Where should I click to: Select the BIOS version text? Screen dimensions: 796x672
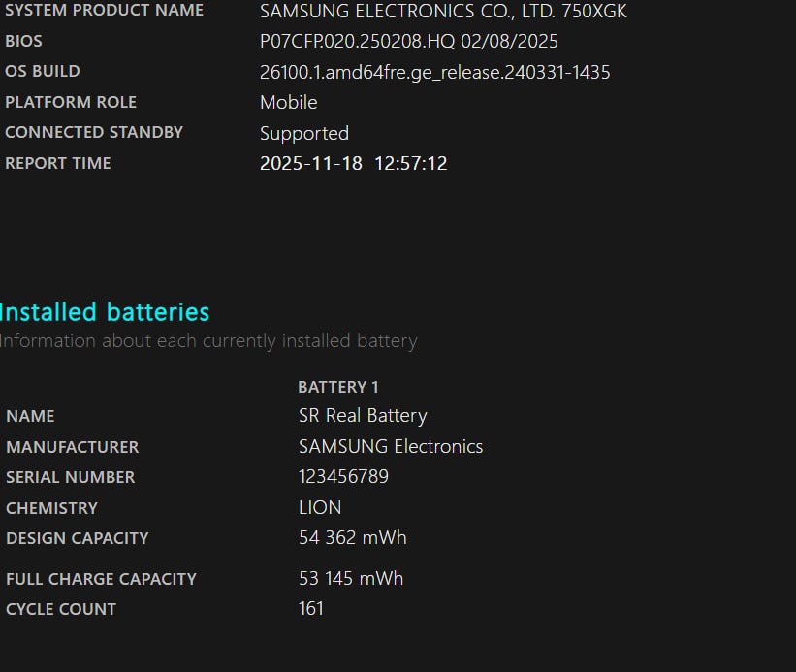point(408,42)
